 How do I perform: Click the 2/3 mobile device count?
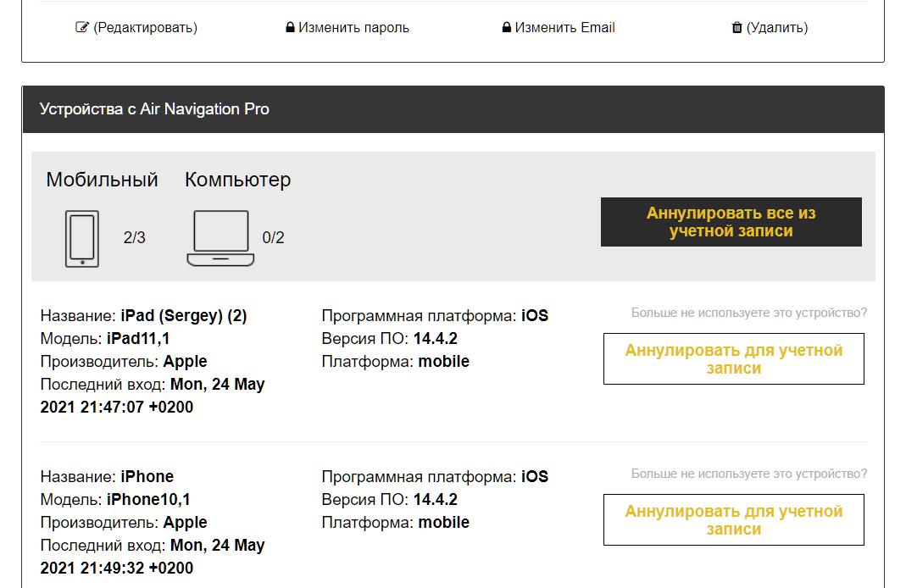[x=135, y=238]
